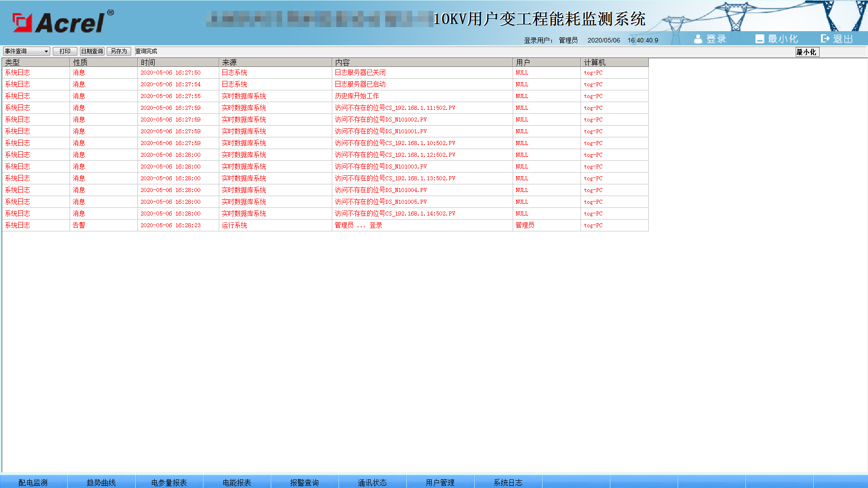Select the 系统日志 bottom tab

coord(508,482)
